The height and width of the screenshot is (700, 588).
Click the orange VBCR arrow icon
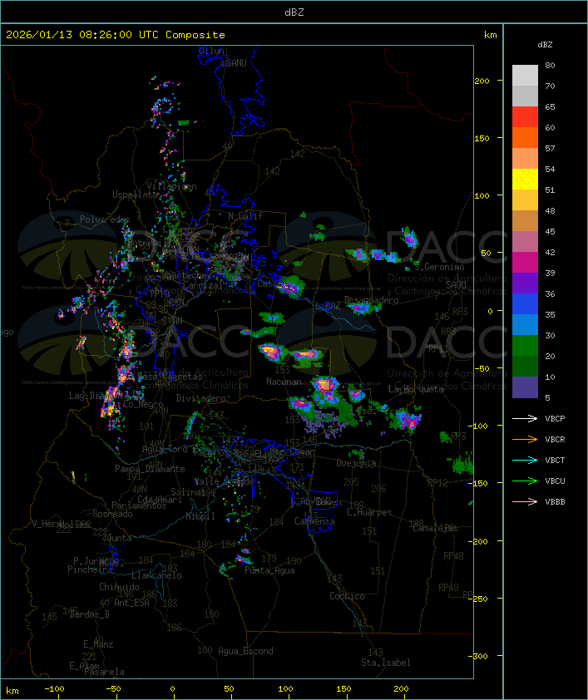click(526, 439)
